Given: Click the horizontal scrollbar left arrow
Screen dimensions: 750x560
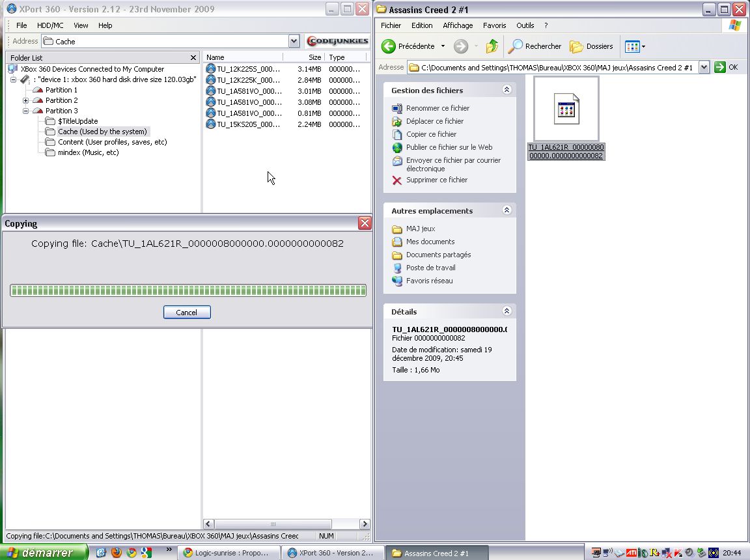Looking at the screenshot, I should [208, 524].
